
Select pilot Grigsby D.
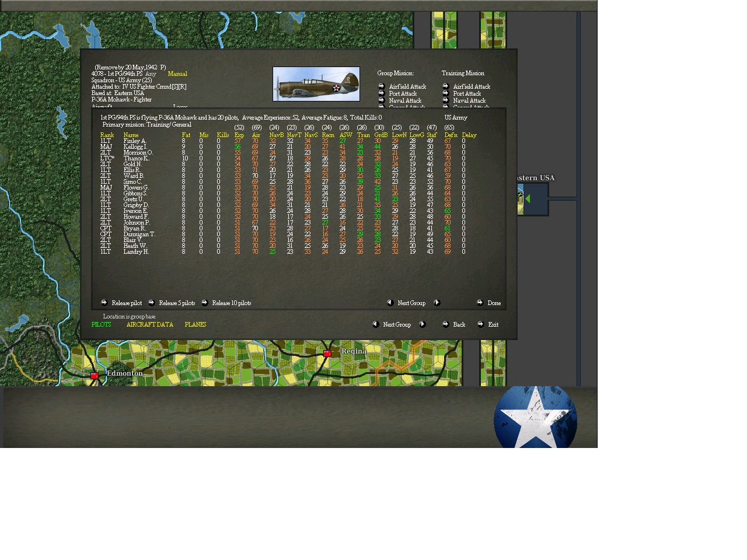pyautogui.click(x=136, y=205)
